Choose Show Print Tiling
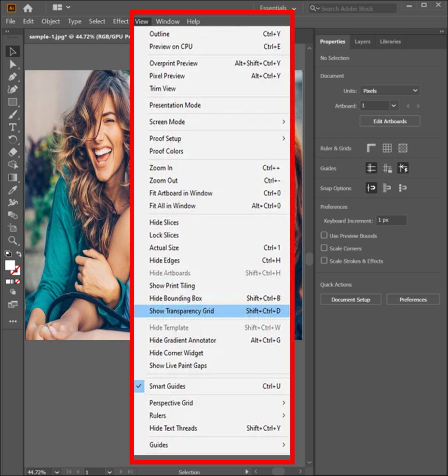This screenshot has height=476, width=448. (x=212, y=286)
